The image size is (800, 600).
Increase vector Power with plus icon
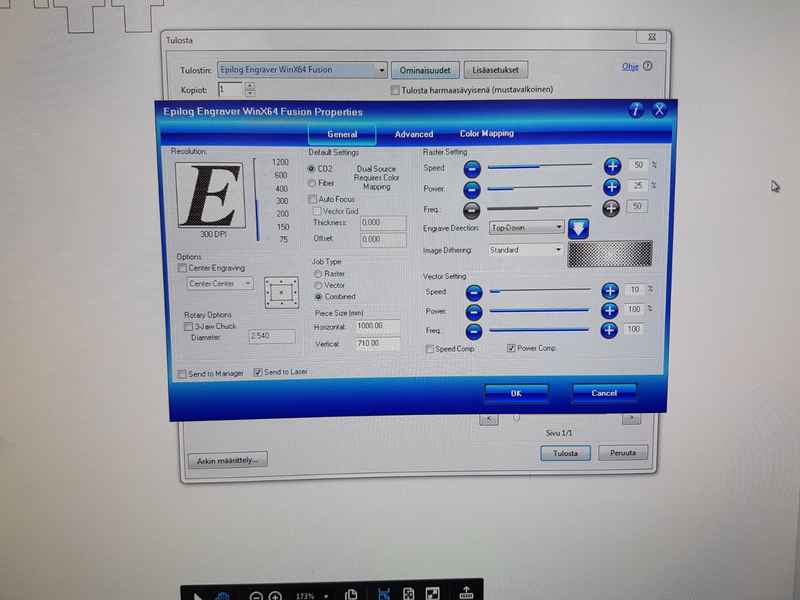[x=609, y=311]
